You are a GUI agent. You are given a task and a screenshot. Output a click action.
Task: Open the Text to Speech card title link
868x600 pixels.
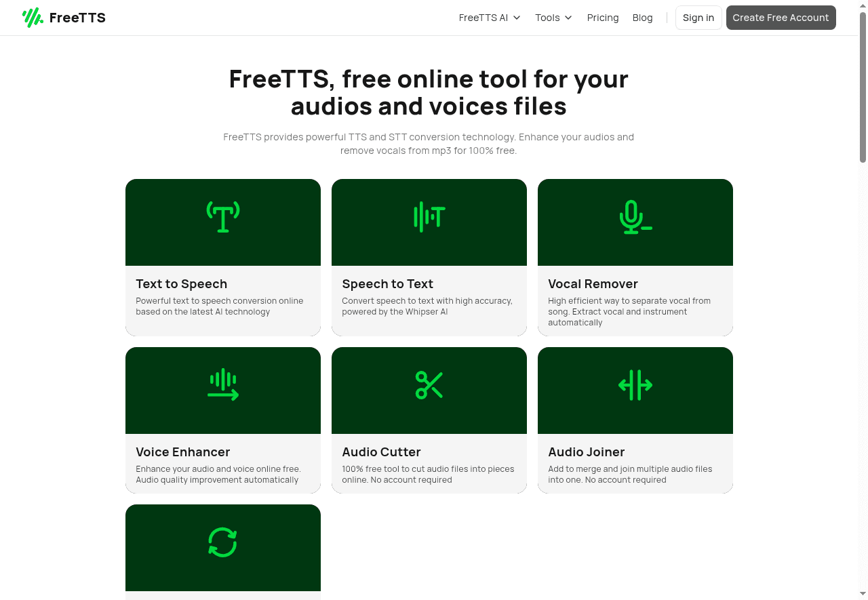(181, 284)
